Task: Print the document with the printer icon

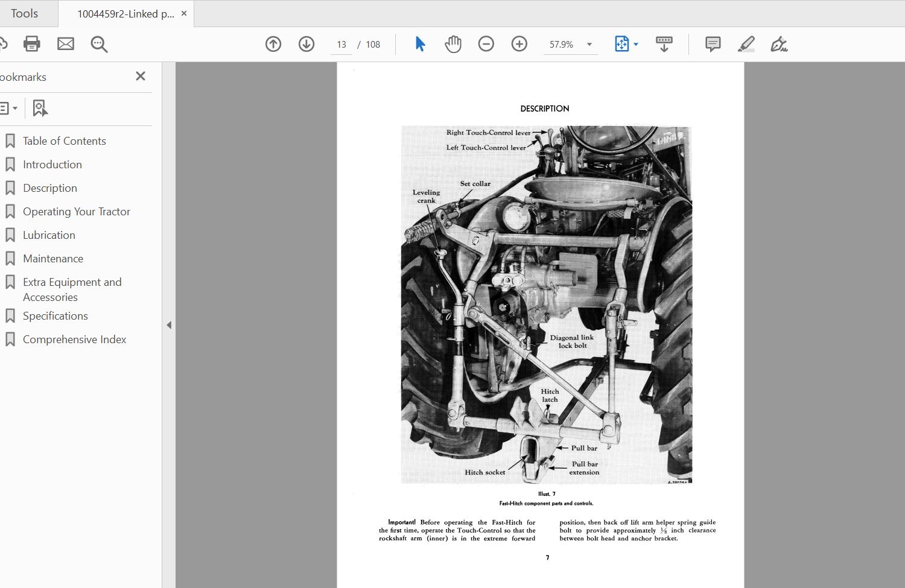Action: pyautogui.click(x=31, y=44)
